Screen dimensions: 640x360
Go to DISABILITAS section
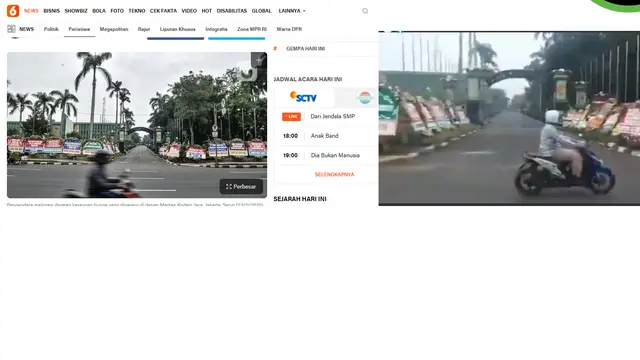(232, 11)
